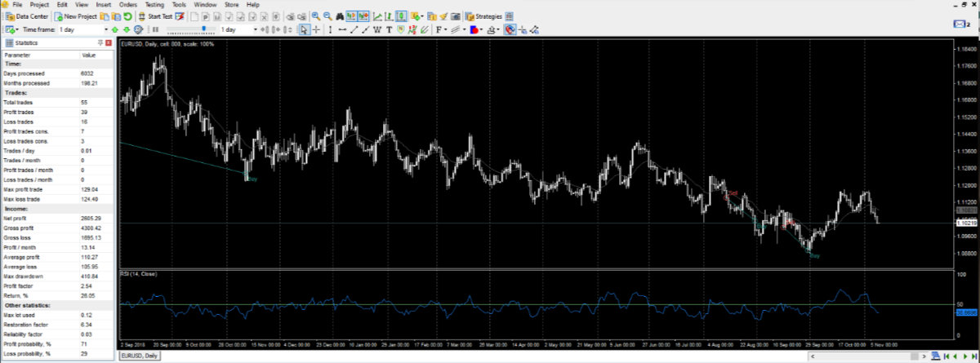This screenshot has width=980, height=363.
Task: Select the horizontal line tool
Action: click(x=342, y=29)
